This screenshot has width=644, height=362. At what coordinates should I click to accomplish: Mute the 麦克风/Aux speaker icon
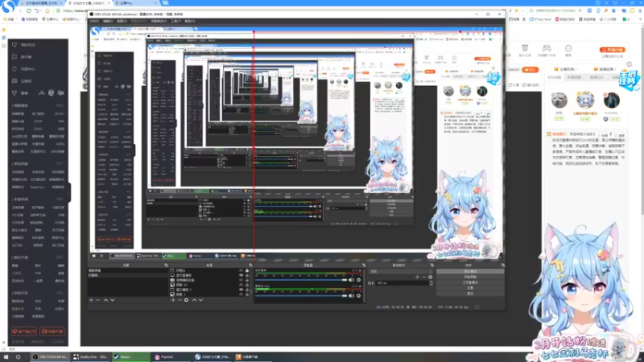pyautogui.click(x=351, y=295)
